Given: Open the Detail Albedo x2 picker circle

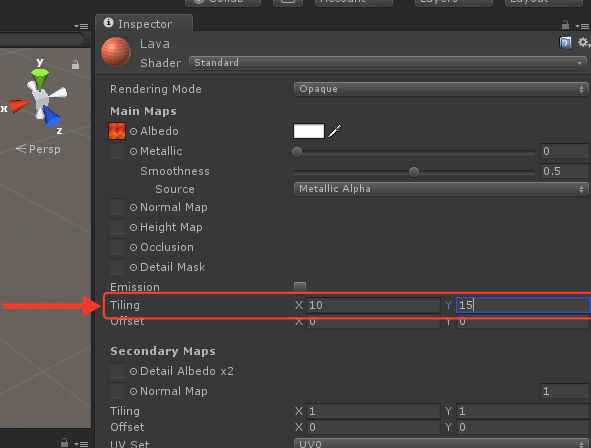Looking at the screenshot, I should 133,372.
